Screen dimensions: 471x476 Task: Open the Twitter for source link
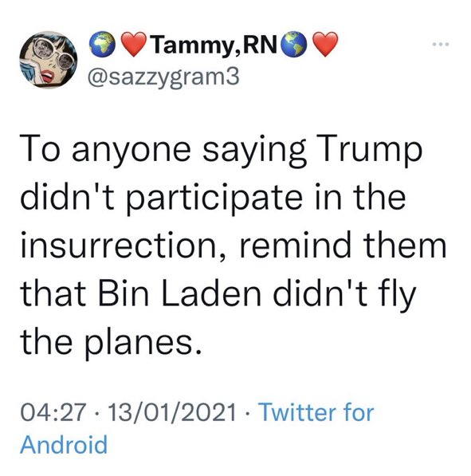pos(316,412)
